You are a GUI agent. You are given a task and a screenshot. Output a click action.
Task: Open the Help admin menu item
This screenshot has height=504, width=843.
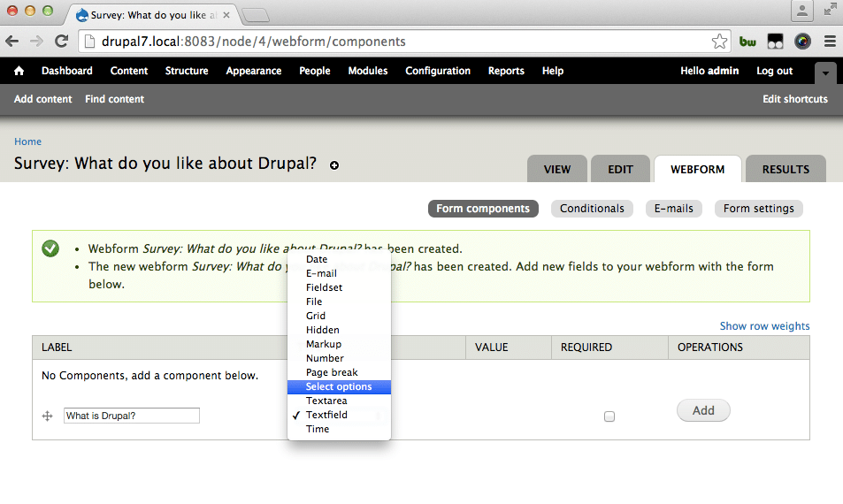[553, 71]
